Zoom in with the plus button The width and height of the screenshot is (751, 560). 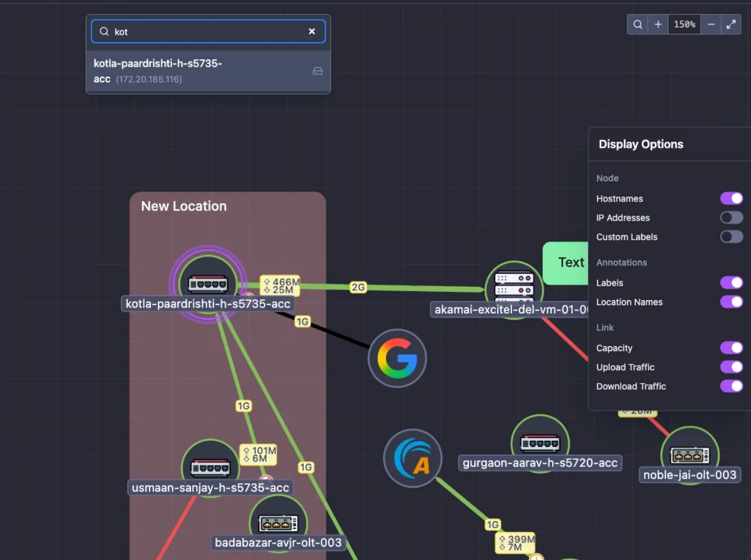658,25
